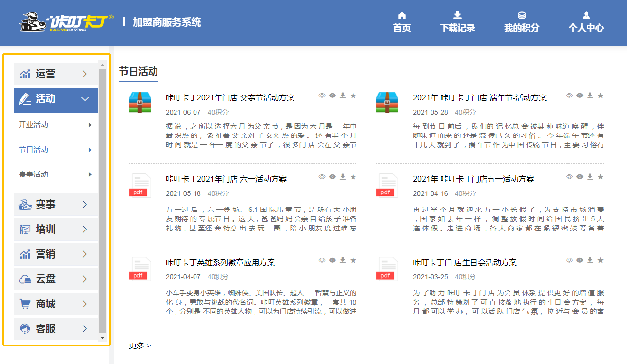Open title 咔叮卡丁2021年门店 六一活动方案

pos(226,179)
